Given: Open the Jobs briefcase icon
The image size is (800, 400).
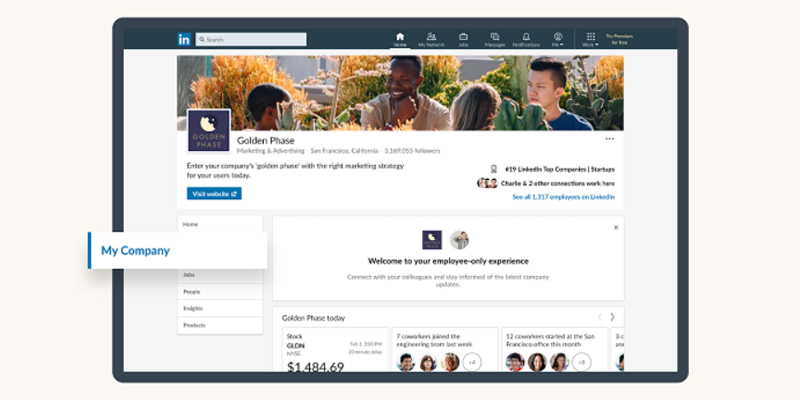Looking at the screenshot, I should pos(463,40).
